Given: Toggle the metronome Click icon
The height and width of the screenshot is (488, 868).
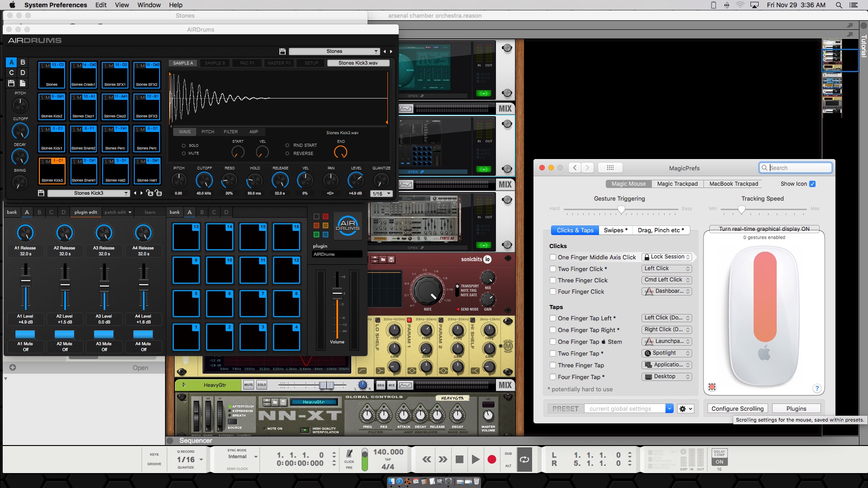Looking at the screenshot, I should pyautogui.click(x=349, y=454).
